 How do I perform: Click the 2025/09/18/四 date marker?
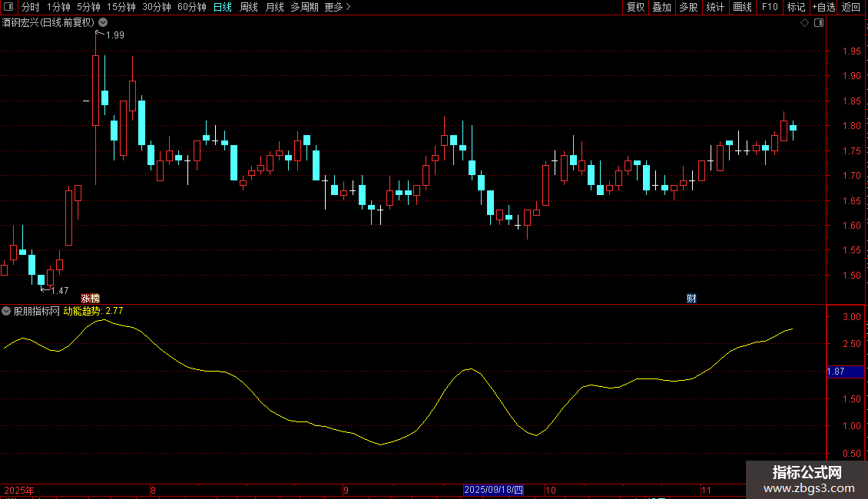pyautogui.click(x=493, y=490)
